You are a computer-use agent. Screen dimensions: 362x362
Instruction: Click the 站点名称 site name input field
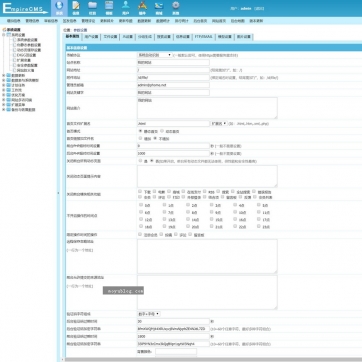tap(173, 62)
